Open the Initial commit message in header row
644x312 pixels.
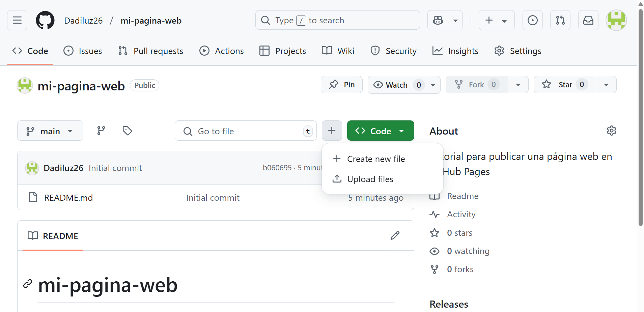click(115, 168)
